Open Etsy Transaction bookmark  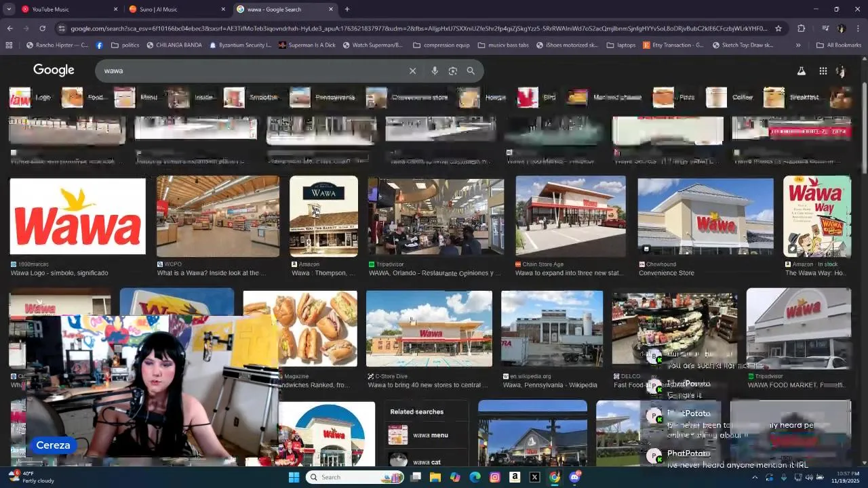pyautogui.click(x=672, y=45)
